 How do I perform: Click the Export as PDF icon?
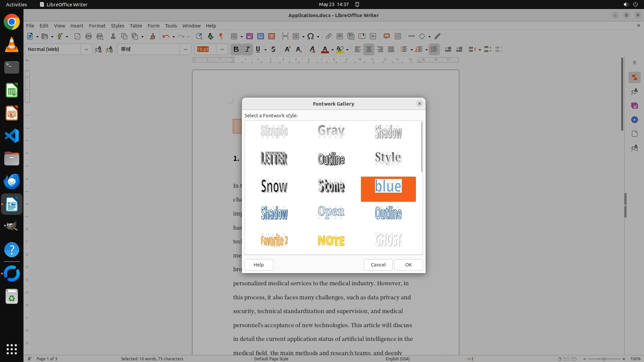tap(77, 36)
